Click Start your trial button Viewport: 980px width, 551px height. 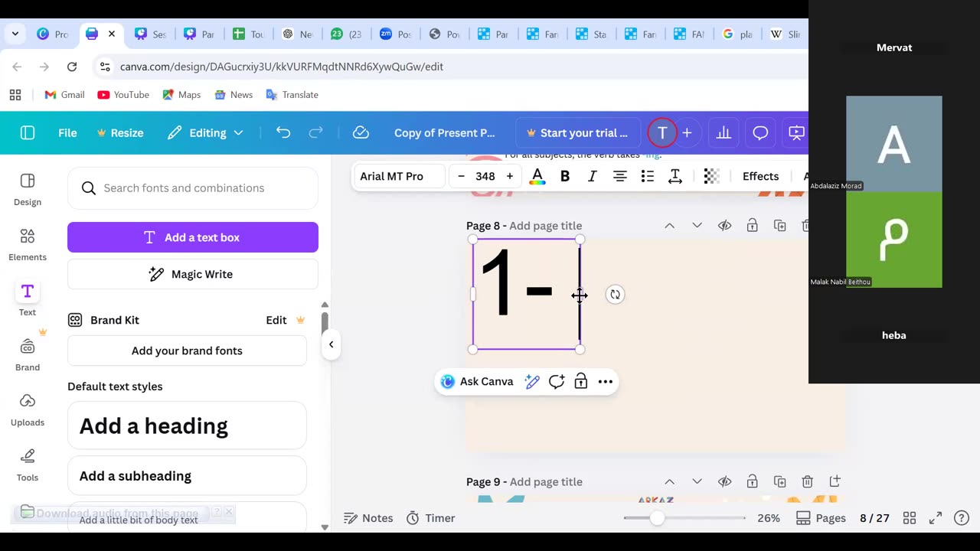(x=577, y=132)
